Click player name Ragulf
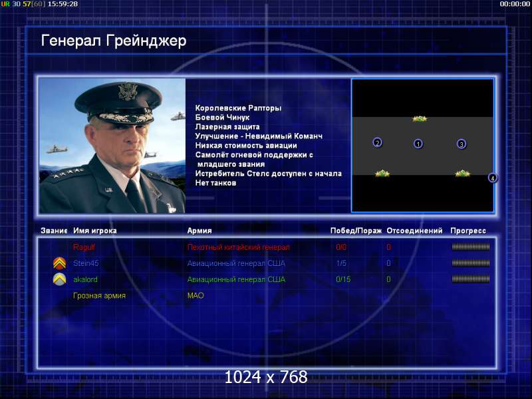The width and height of the screenshot is (532, 399). pos(84,247)
